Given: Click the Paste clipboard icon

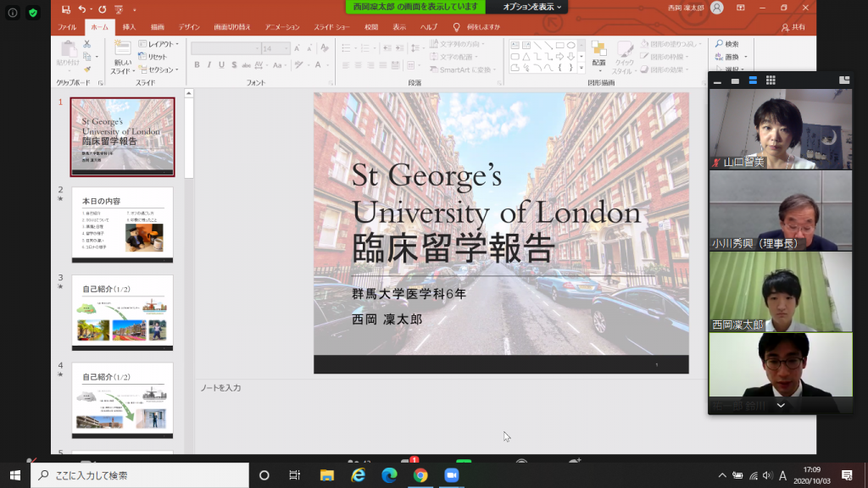Looking at the screenshot, I should (68, 50).
